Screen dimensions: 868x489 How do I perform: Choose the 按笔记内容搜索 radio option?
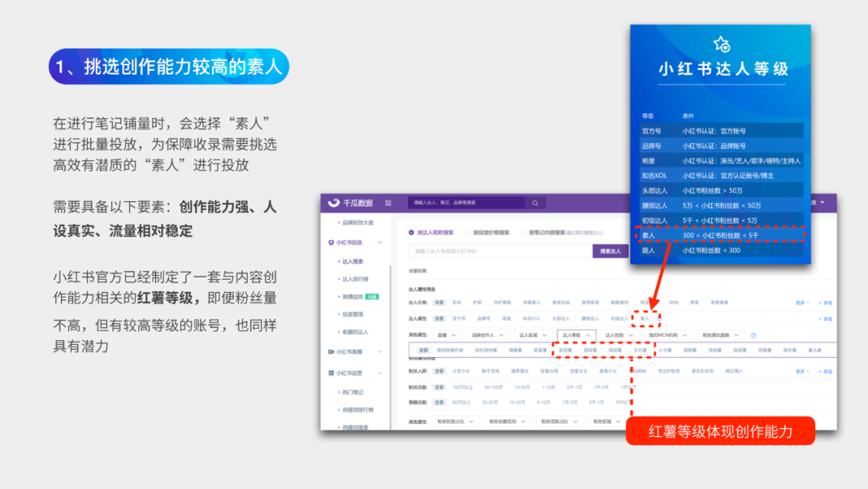point(522,232)
